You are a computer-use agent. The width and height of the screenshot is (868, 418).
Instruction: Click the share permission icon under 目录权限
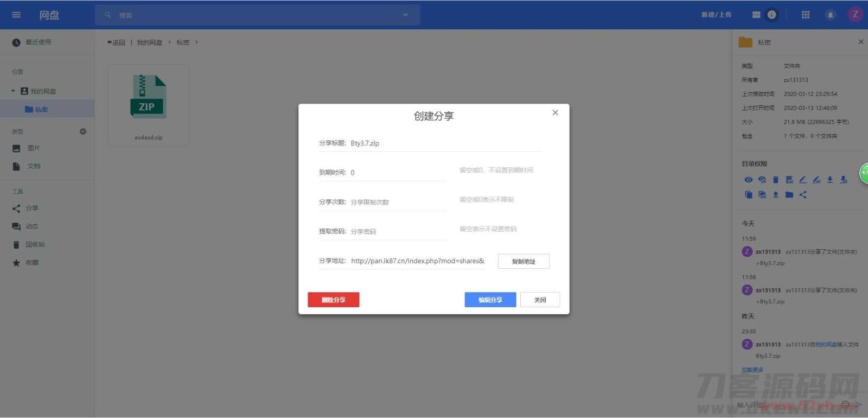803,194
